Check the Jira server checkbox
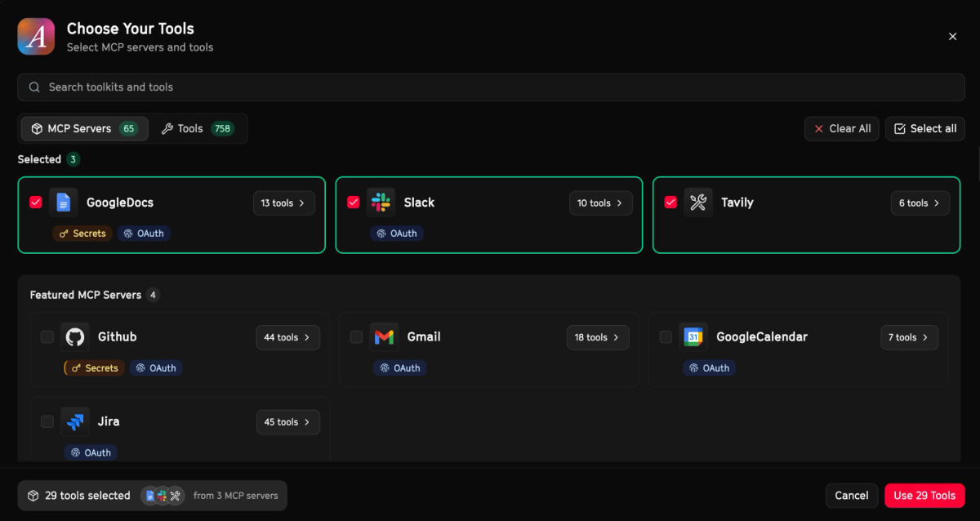 pos(47,422)
